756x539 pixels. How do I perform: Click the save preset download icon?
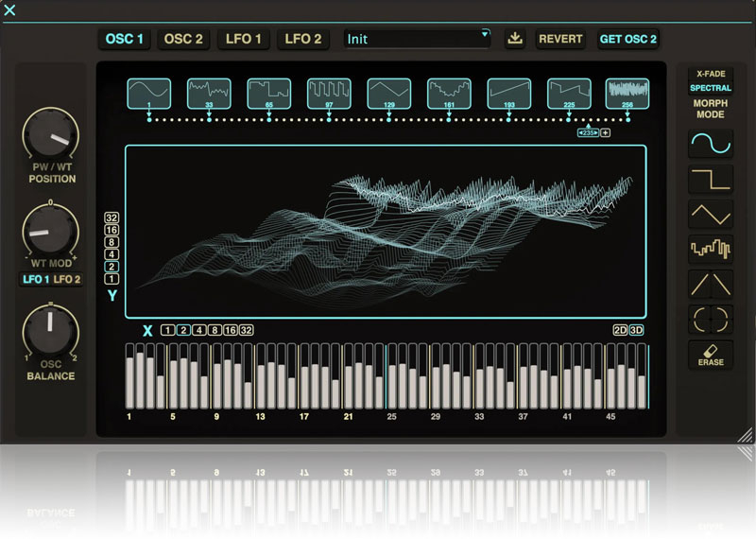(x=514, y=39)
